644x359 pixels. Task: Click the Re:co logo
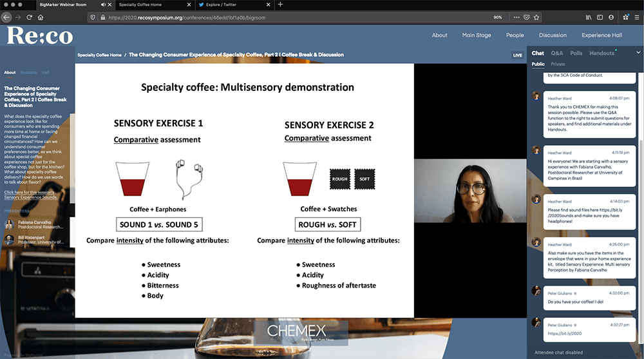tap(40, 36)
